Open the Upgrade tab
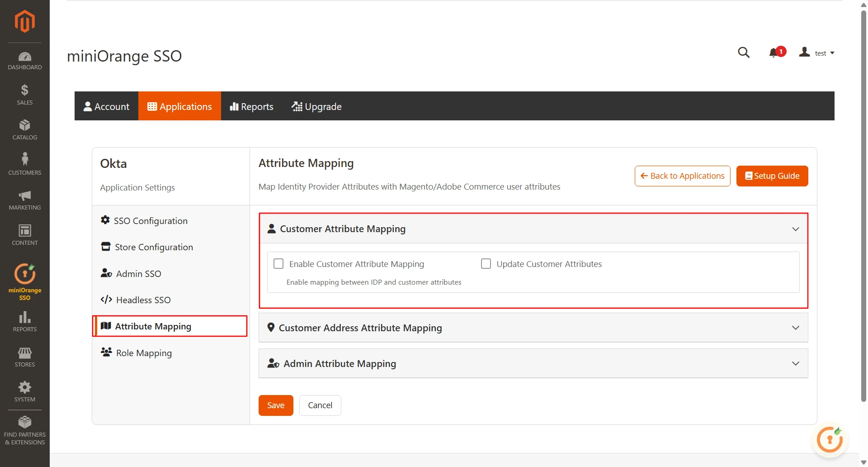Image resolution: width=868 pixels, height=467 pixels. (x=316, y=106)
